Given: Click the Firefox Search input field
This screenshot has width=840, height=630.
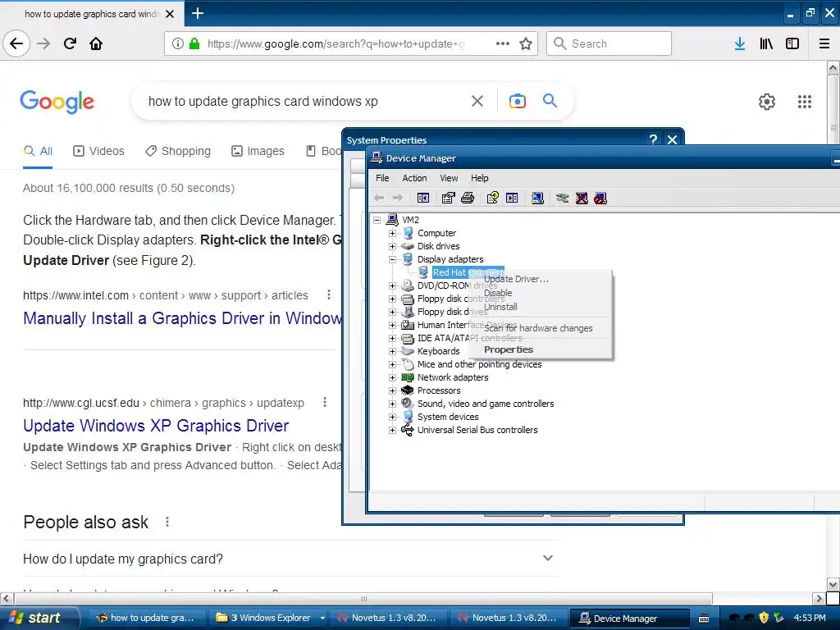Looking at the screenshot, I should click(609, 43).
